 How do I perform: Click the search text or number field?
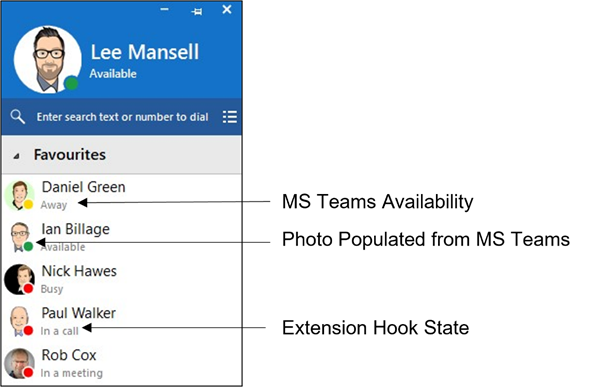(122, 117)
